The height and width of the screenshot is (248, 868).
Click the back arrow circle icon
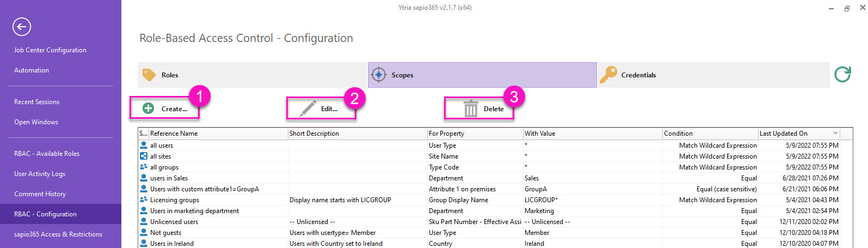[x=22, y=27]
